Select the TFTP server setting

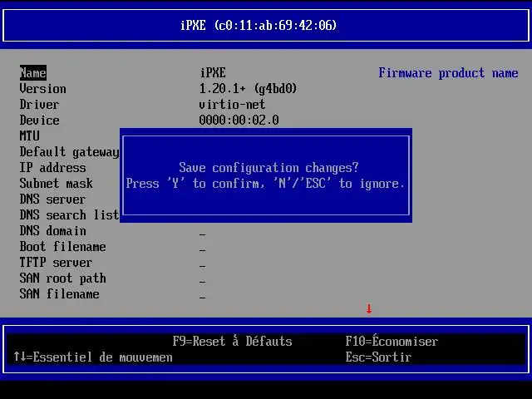(56, 263)
